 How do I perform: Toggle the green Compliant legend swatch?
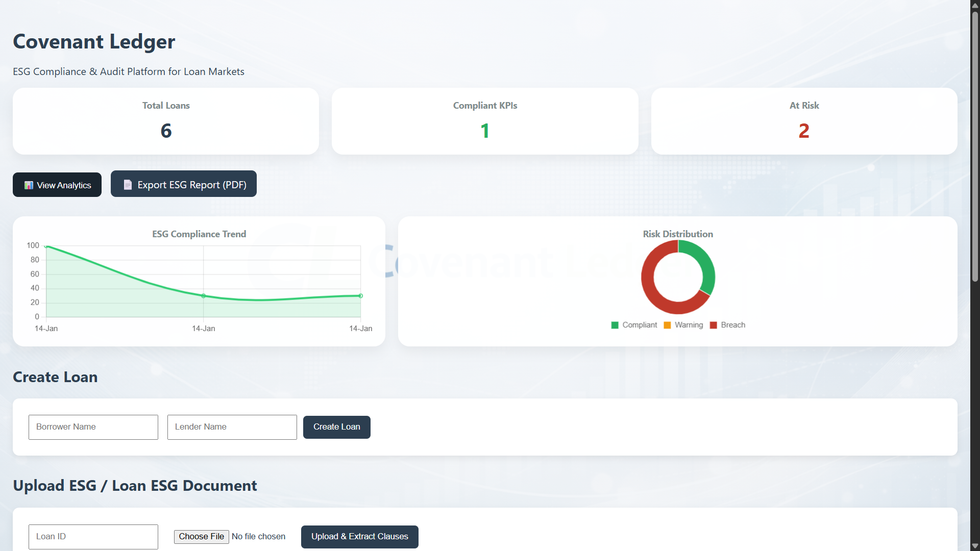click(x=615, y=325)
